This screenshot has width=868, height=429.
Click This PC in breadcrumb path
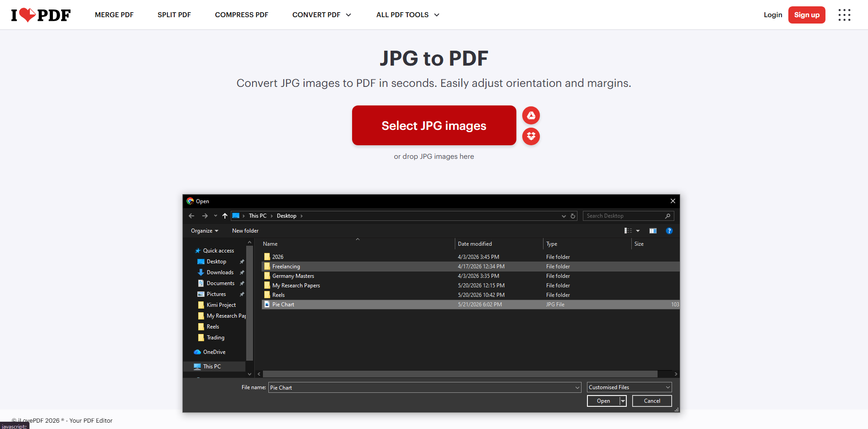click(258, 216)
